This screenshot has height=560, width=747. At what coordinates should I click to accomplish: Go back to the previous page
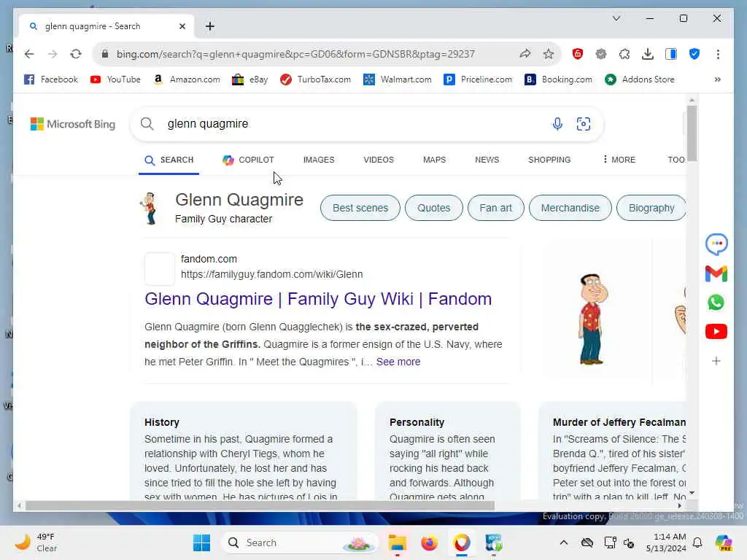(x=29, y=54)
